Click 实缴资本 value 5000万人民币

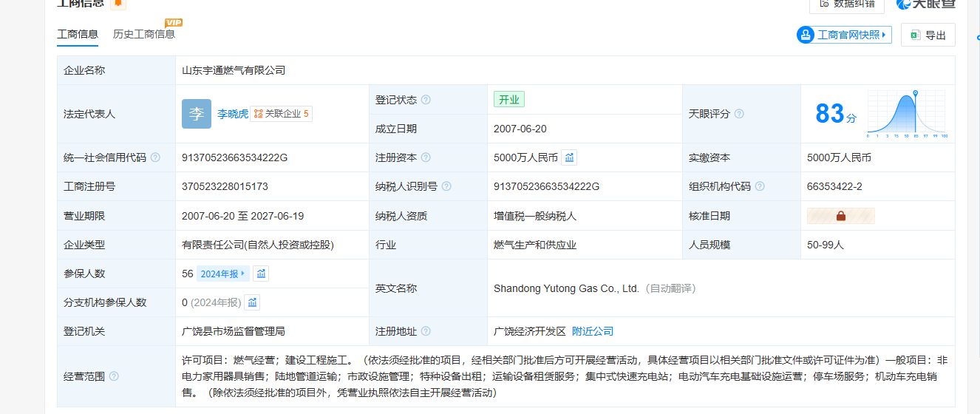[x=839, y=157]
